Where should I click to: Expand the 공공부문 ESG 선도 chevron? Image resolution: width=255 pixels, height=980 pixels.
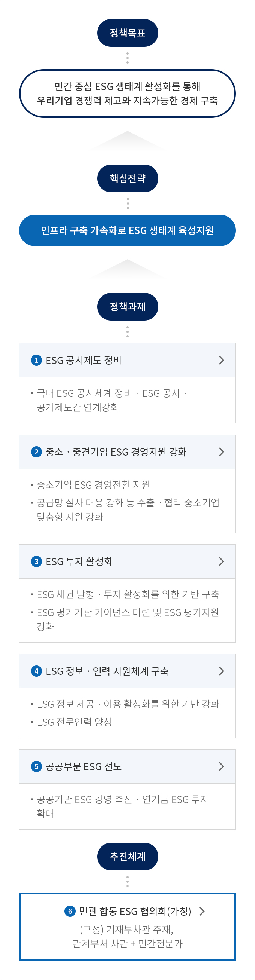(x=222, y=766)
